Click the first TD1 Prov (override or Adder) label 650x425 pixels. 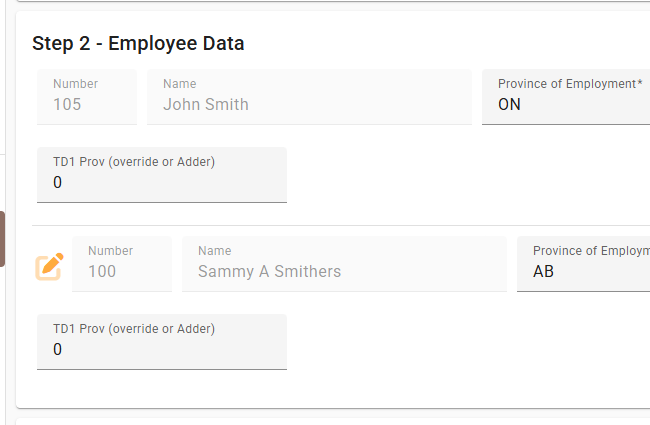point(134,162)
